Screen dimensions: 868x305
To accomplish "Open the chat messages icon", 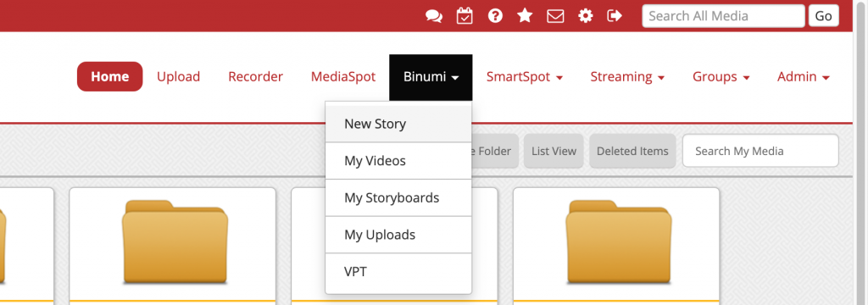I will [434, 16].
